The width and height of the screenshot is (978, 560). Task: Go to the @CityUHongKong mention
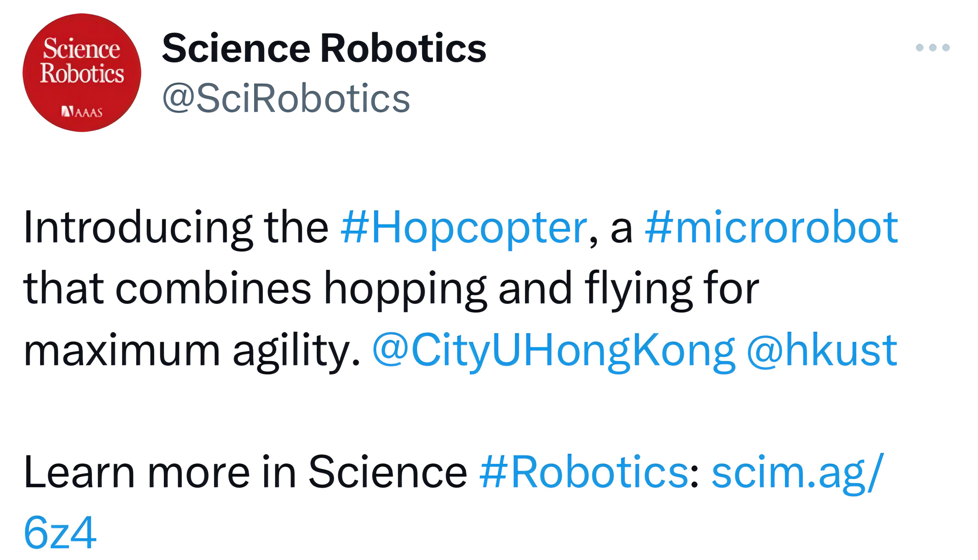tap(553, 350)
